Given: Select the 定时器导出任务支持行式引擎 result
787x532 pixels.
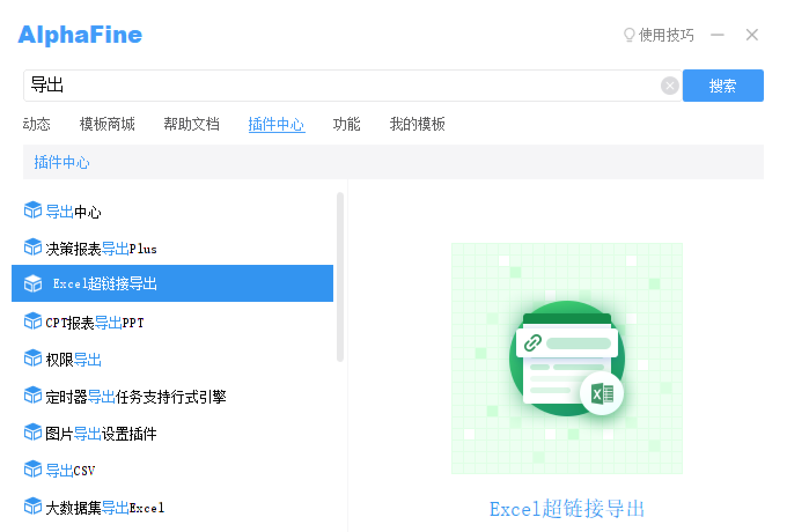Looking at the screenshot, I should tap(172, 396).
